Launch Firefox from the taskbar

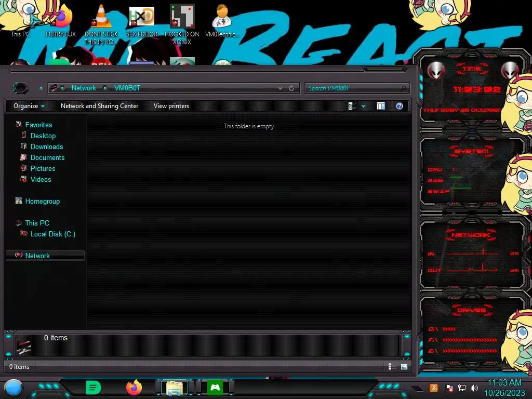(x=134, y=388)
